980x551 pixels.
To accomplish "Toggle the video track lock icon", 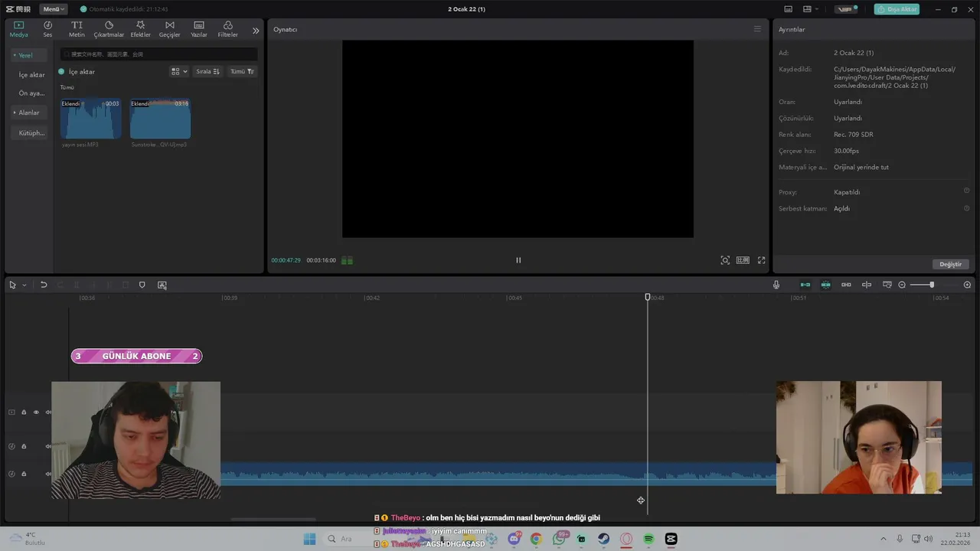I will pos(24,412).
